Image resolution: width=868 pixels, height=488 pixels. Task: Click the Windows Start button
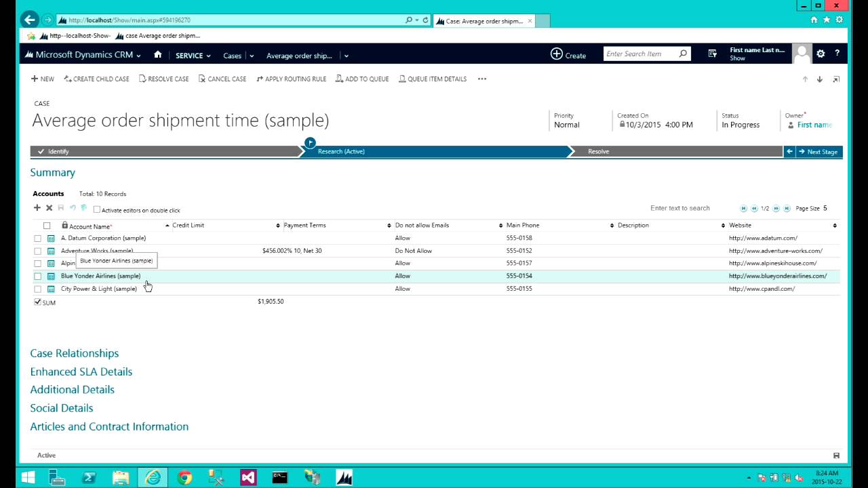pyautogui.click(x=28, y=478)
